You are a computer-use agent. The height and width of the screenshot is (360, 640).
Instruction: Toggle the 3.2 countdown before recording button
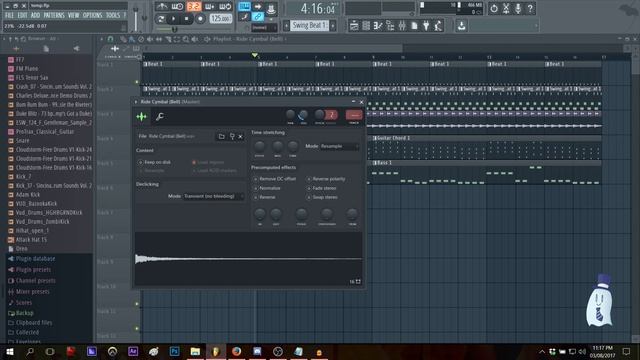coord(194,7)
